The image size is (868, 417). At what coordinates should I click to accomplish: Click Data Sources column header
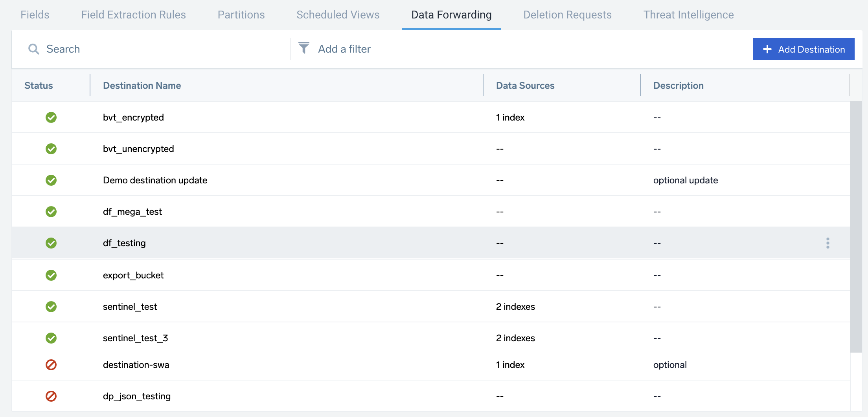tap(525, 85)
